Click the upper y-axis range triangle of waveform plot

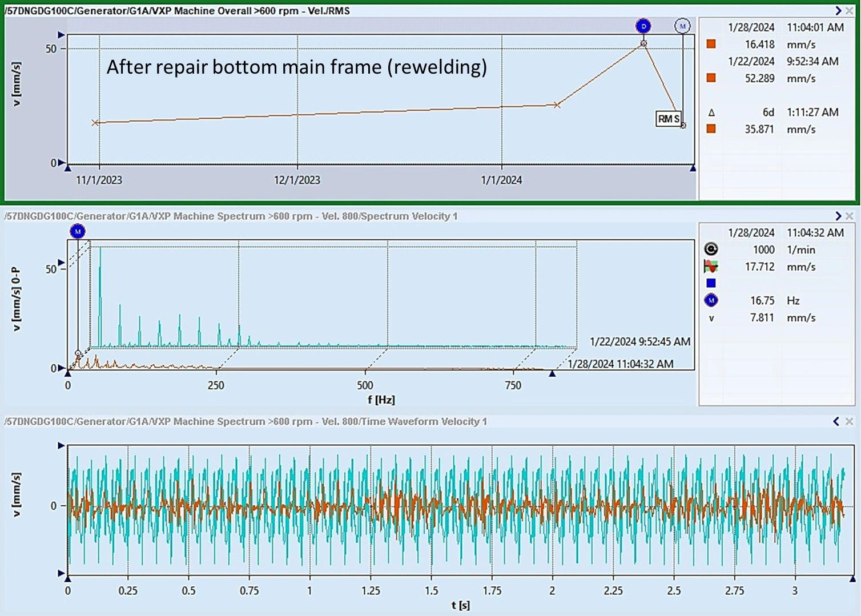click(x=62, y=445)
